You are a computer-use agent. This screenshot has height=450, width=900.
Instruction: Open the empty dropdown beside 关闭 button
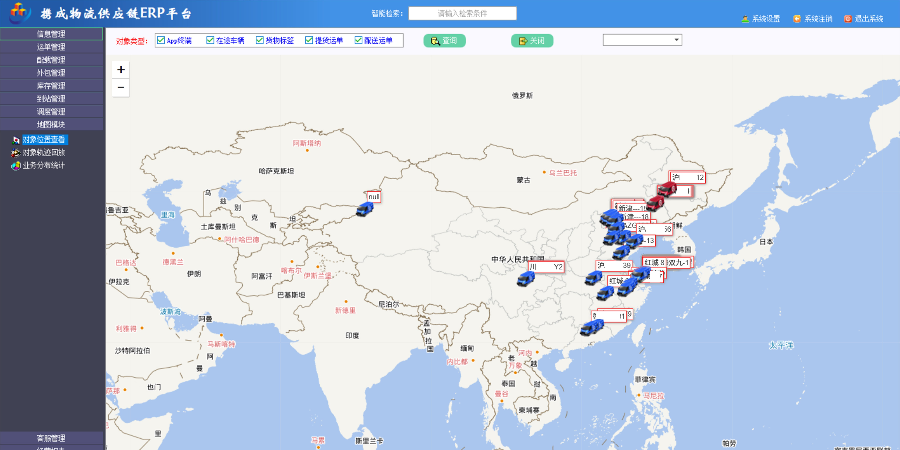[641, 40]
